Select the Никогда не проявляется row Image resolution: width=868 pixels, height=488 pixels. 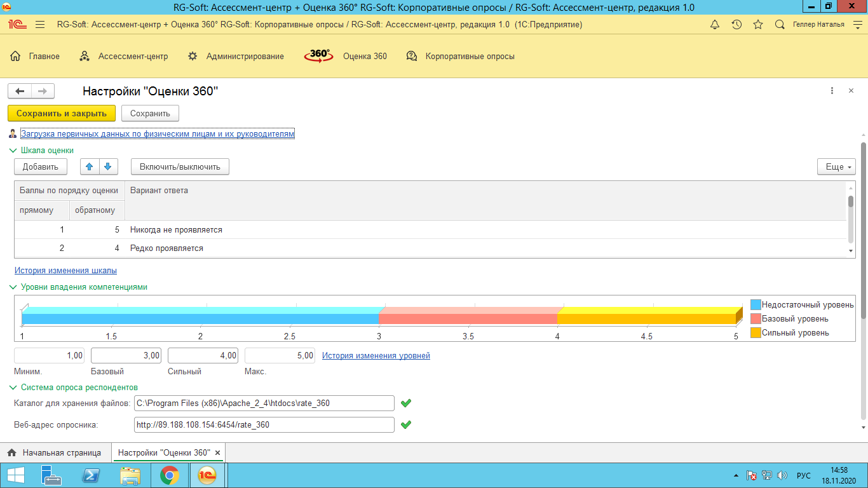pos(430,229)
